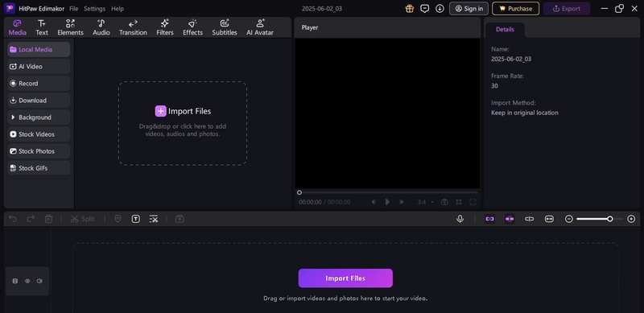Click the split-at-playhead capsule icon
This screenshot has width=644, height=313.
tap(530, 219)
